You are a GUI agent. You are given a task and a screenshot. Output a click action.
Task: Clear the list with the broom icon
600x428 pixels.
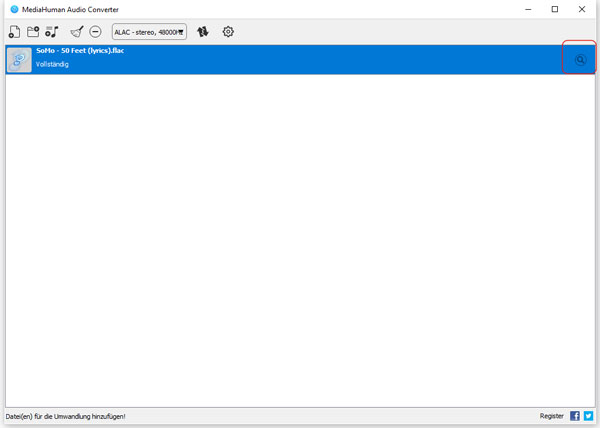(77, 32)
